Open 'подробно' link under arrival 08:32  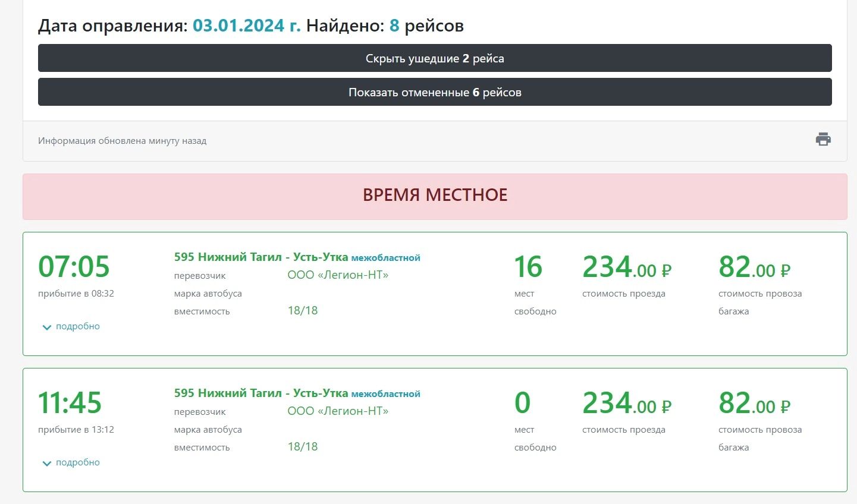coord(77,326)
